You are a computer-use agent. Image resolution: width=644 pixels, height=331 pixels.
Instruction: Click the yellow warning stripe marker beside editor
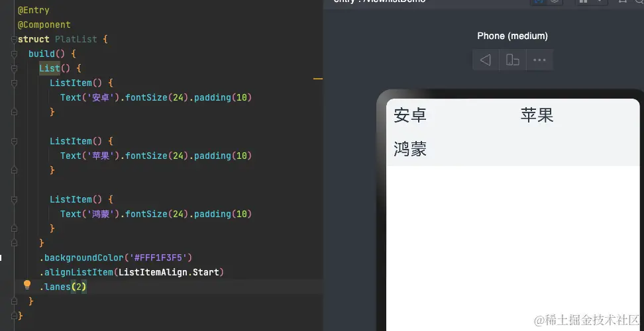pyautogui.click(x=317, y=78)
